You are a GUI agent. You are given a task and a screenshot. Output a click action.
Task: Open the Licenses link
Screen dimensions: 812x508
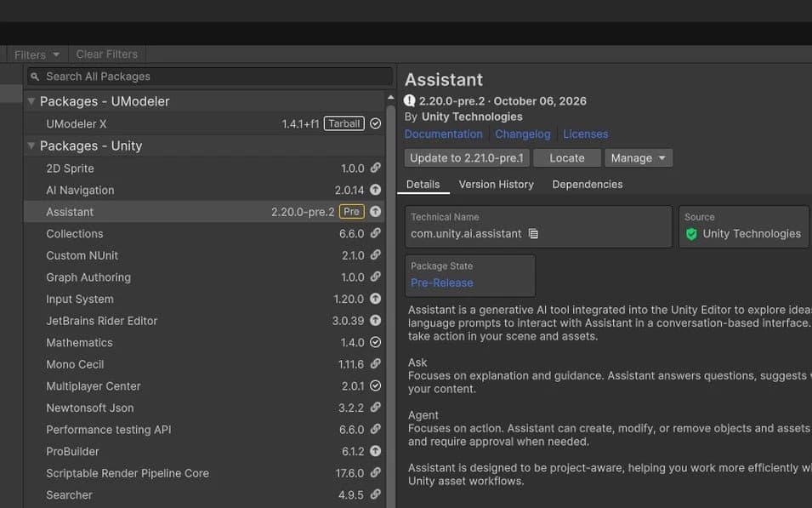pyautogui.click(x=586, y=134)
